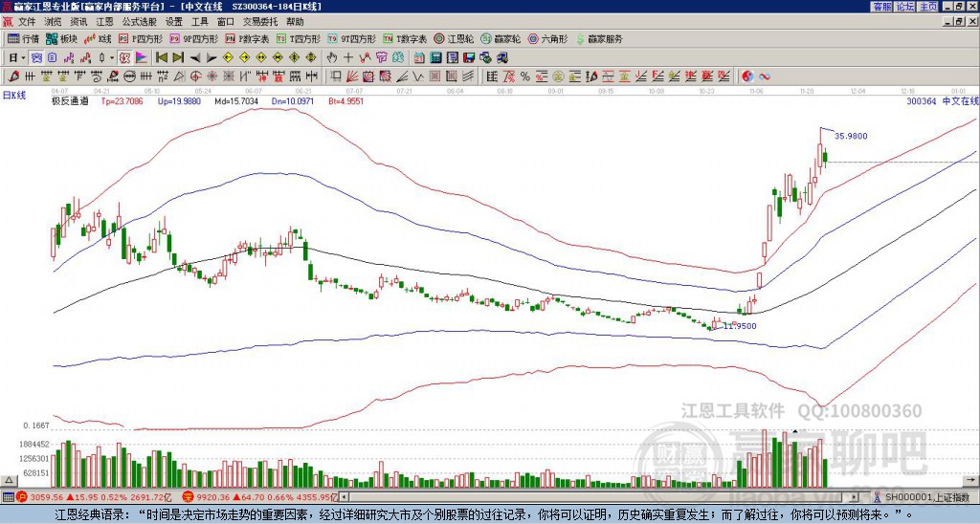This screenshot has height=524, width=980.
Task: Click the circle with horizontal lines icon
Action: (x=129, y=76)
